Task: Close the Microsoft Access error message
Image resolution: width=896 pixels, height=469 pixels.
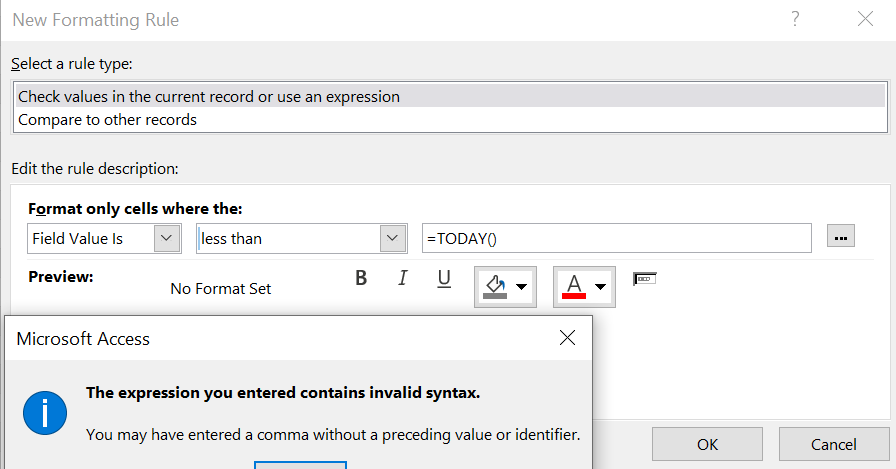Action: 567,338
